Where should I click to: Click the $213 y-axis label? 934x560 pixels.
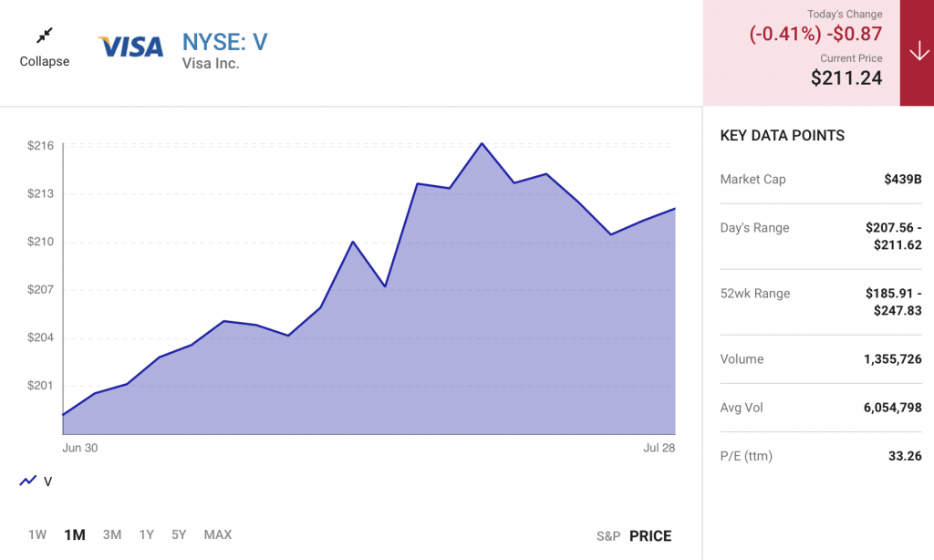40,193
